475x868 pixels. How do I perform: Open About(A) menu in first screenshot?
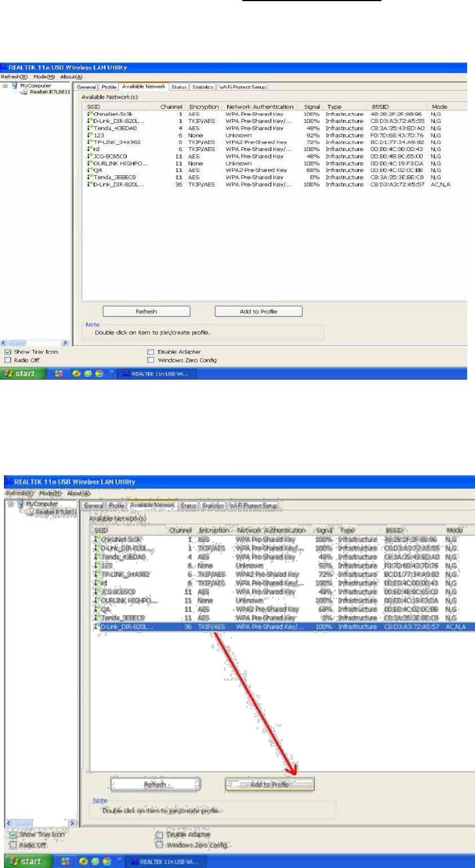(x=72, y=76)
